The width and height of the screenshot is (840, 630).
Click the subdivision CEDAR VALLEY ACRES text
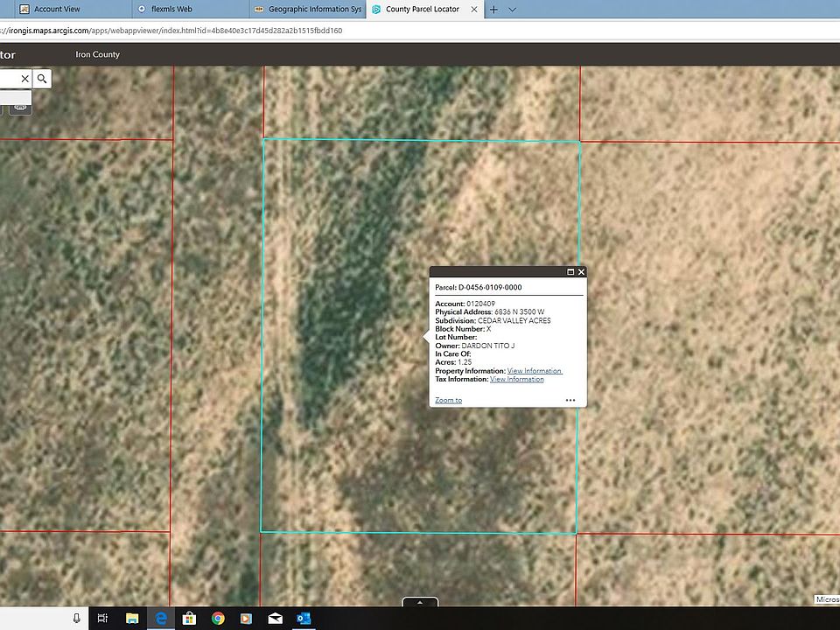tap(514, 320)
